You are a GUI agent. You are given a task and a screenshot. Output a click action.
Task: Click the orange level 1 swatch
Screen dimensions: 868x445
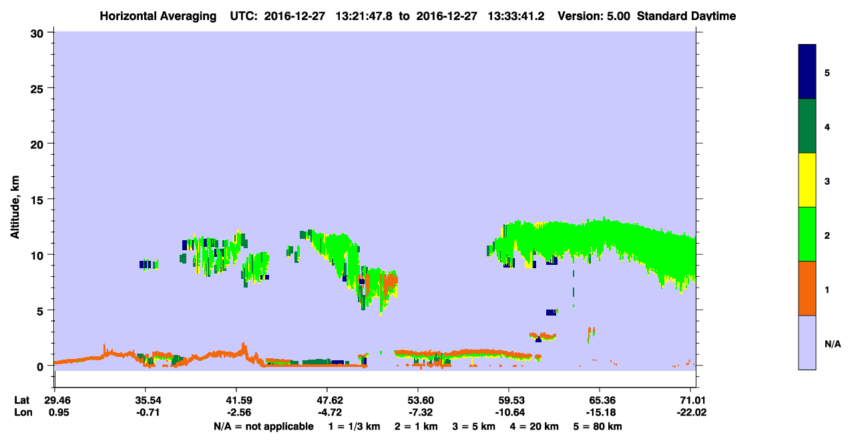[807, 288]
